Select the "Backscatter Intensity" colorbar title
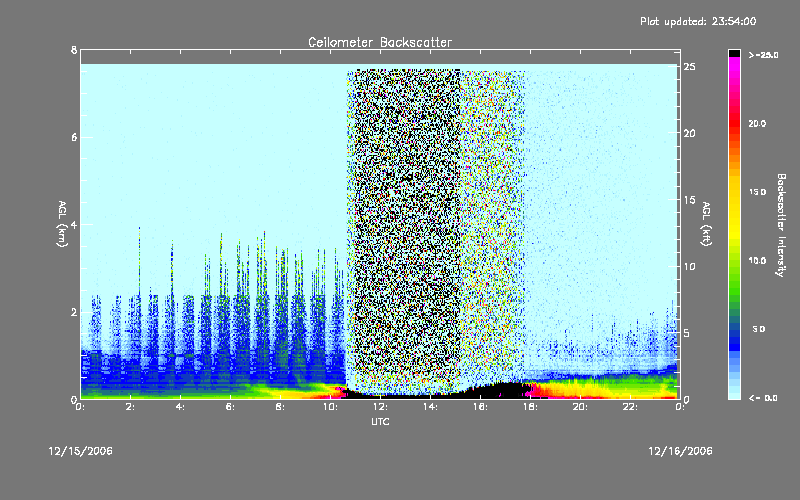Image resolution: width=800 pixels, height=500 pixels. 781,225
